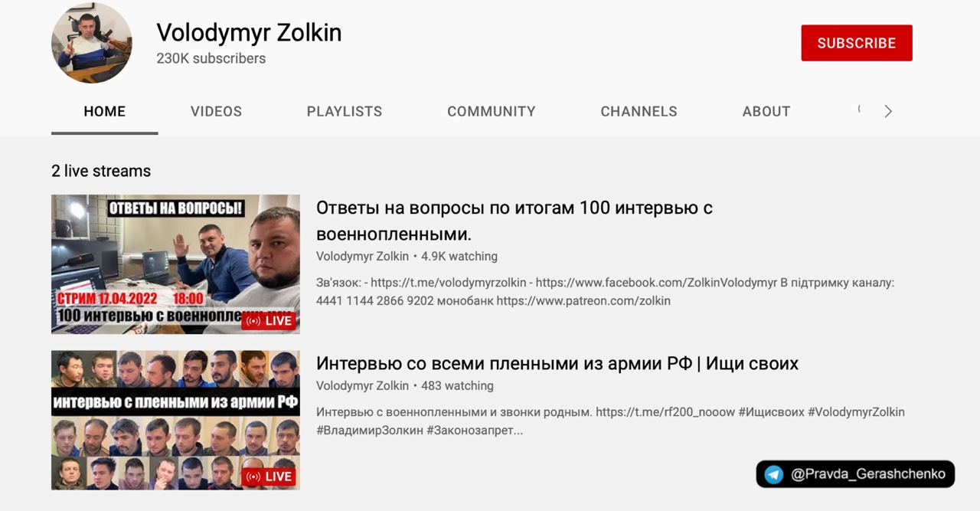Select the HOME tab
The image size is (980, 511).
(x=105, y=111)
